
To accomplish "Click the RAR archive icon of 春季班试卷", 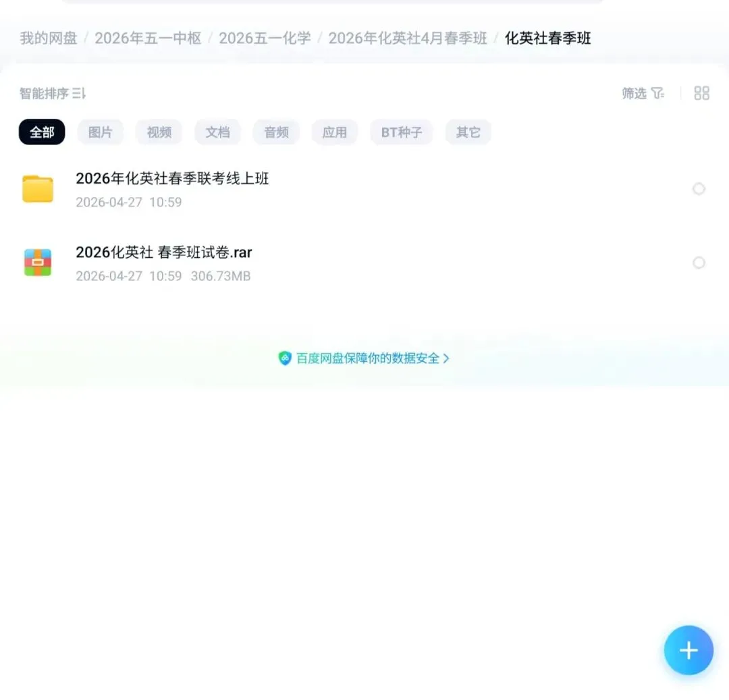I will point(38,262).
